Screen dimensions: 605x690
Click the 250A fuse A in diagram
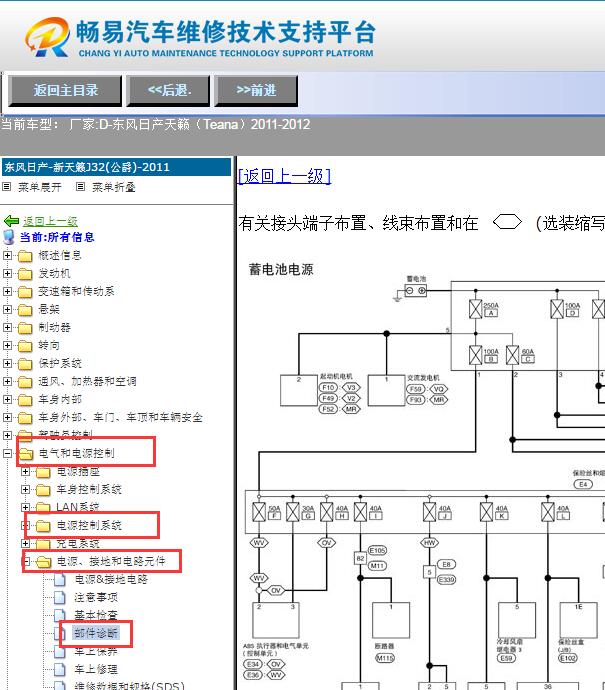pyautogui.click(x=476, y=309)
